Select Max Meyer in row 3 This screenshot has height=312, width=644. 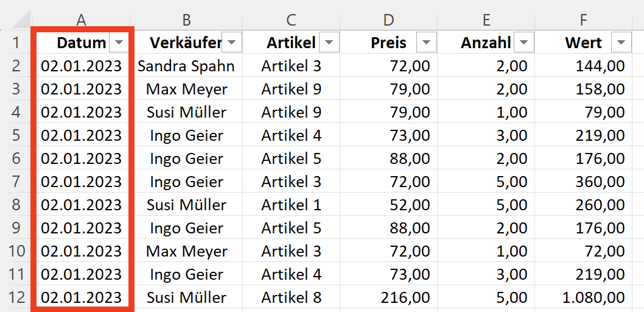(186, 89)
